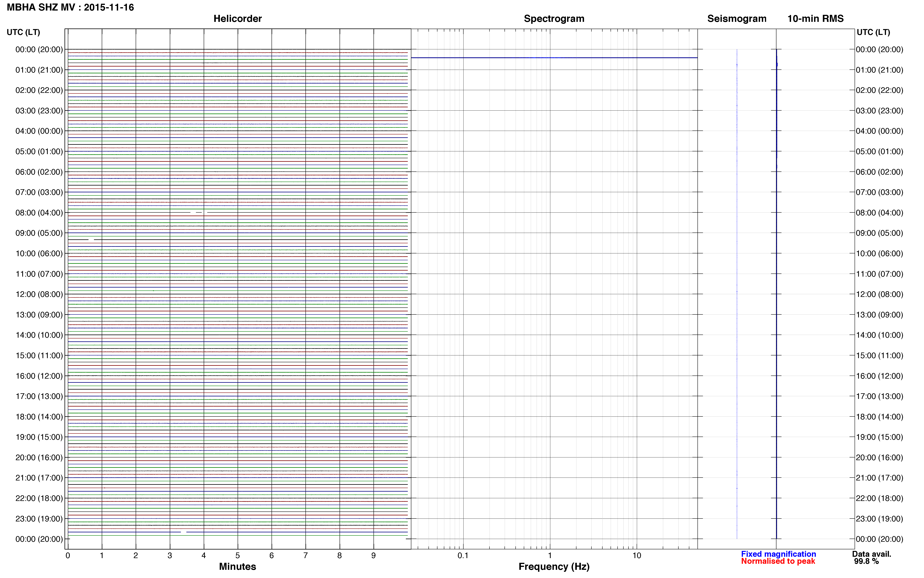
Task: Click left axis label "14:00 (10:00)"
Action: (x=39, y=335)
